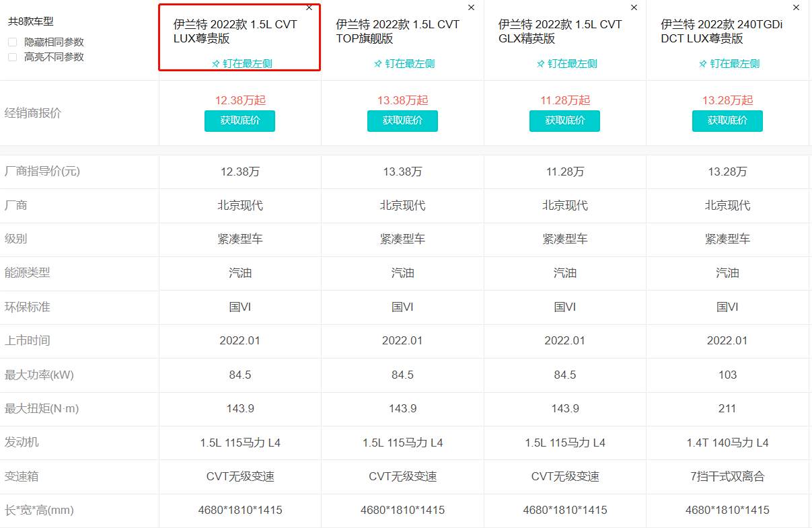Remove the 1.5L CVT LUX尊贵版 column
The height and width of the screenshot is (528, 812).
309,8
